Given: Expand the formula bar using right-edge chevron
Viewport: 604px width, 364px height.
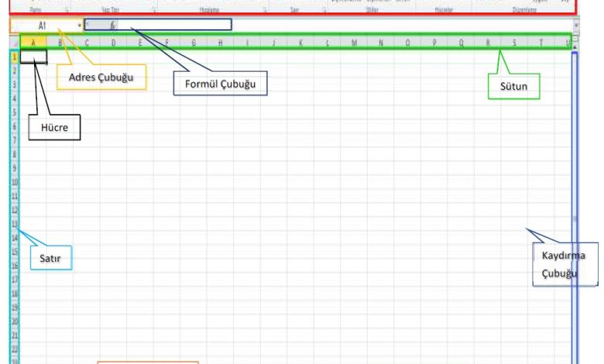Looking at the screenshot, I should (x=575, y=25).
